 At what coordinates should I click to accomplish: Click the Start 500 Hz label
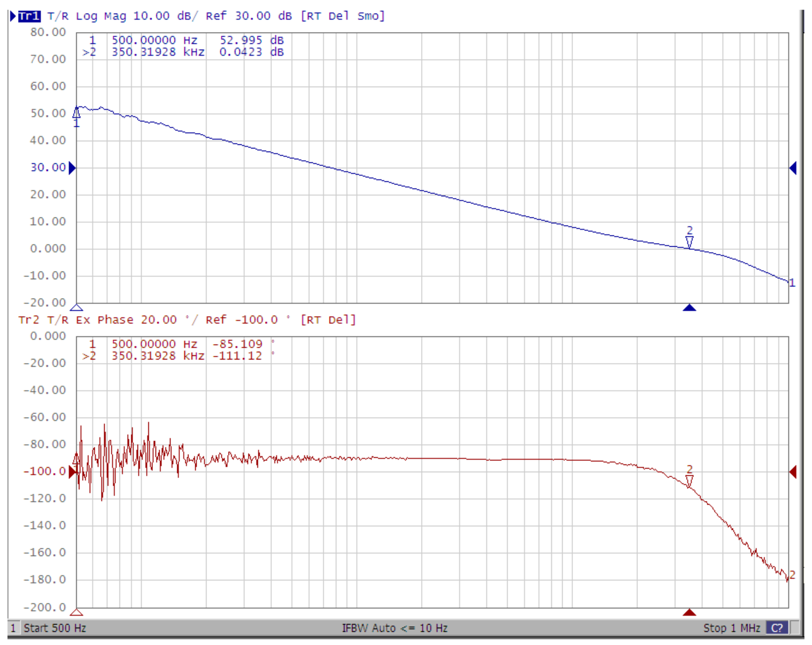click(x=55, y=628)
